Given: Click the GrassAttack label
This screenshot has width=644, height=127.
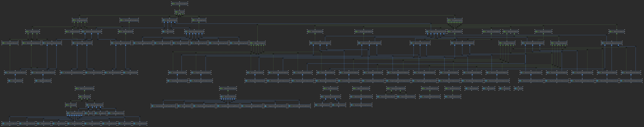Looking at the screenshot, I should (142, 123).
